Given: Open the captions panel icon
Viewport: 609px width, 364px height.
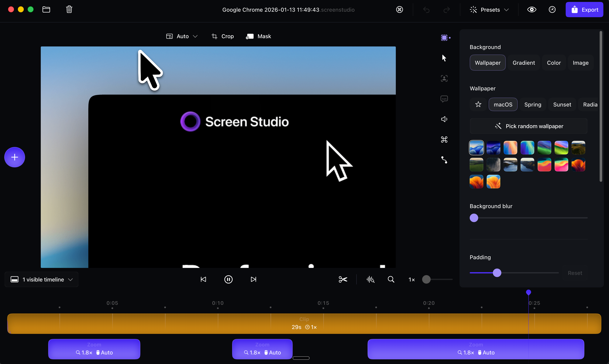Looking at the screenshot, I should pos(444,99).
